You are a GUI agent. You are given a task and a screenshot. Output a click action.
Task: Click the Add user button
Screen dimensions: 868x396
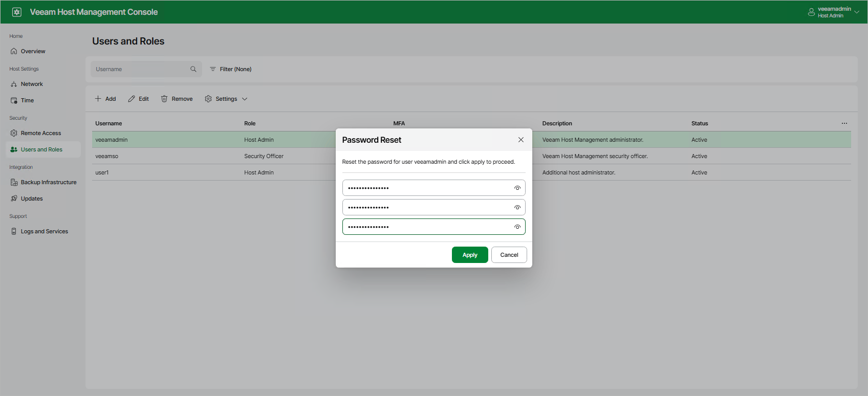coord(105,99)
